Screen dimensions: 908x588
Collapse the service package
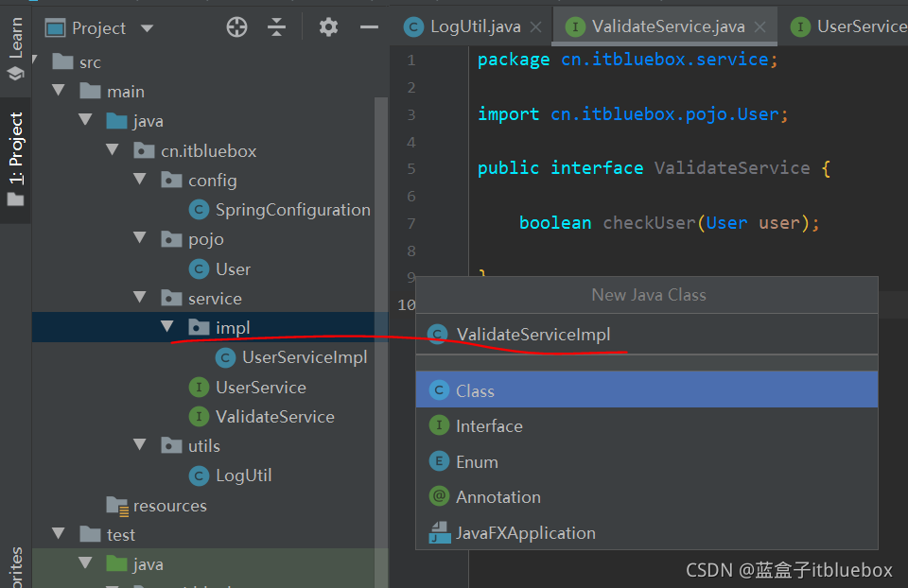pyautogui.click(x=140, y=298)
